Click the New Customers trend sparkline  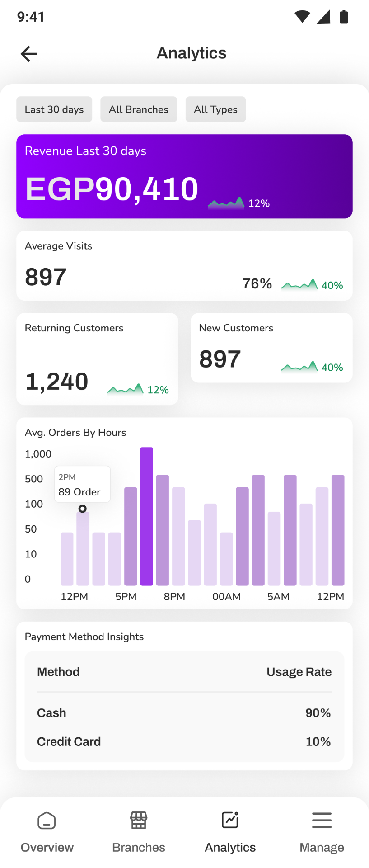(299, 367)
